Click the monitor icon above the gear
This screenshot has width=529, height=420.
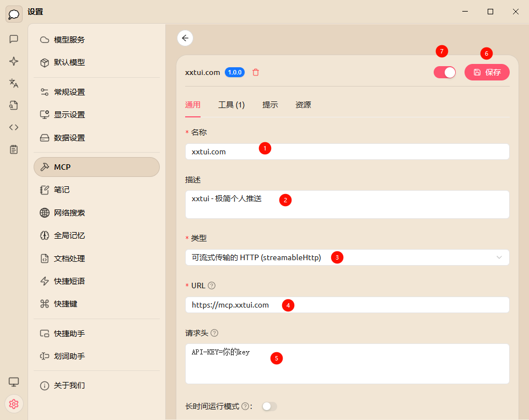tap(14, 381)
